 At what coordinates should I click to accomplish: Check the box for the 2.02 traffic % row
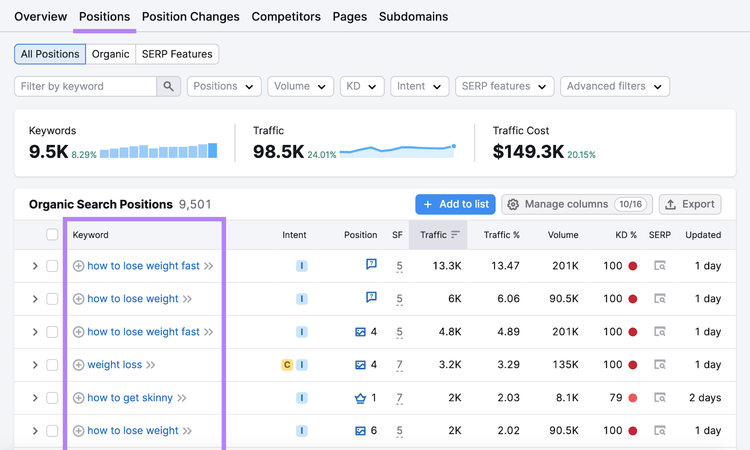tap(52, 431)
